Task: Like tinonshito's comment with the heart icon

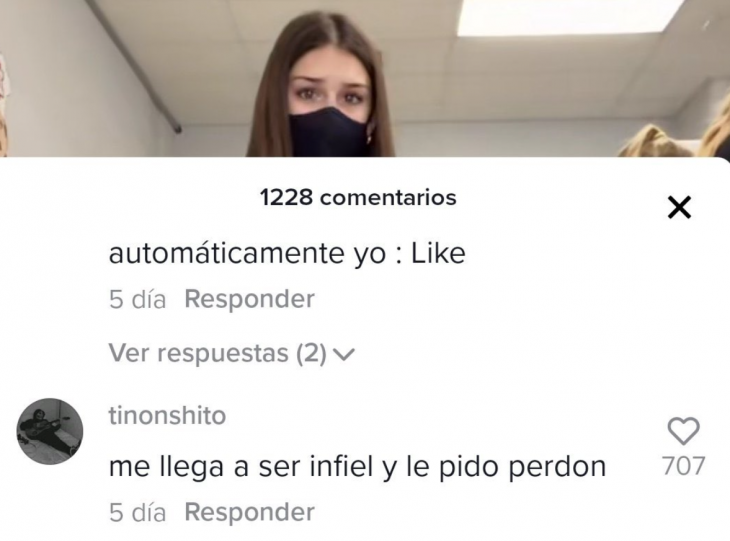Action: pyautogui.click(x=683, y=431)
